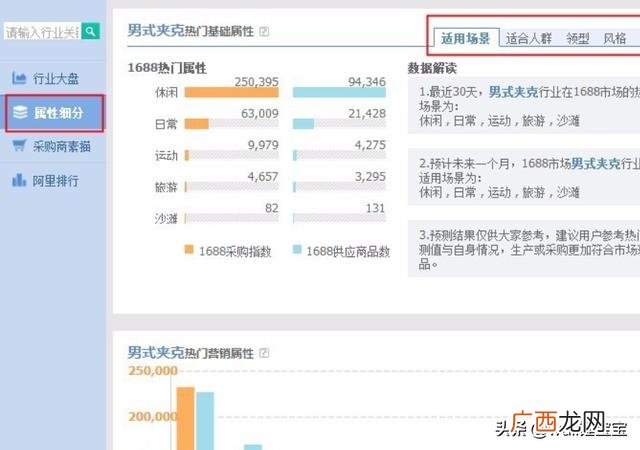The width and height of the screenshot is (640, 450).
Task: Click the 数据解读 heading
Action: [x=432, y=68]
